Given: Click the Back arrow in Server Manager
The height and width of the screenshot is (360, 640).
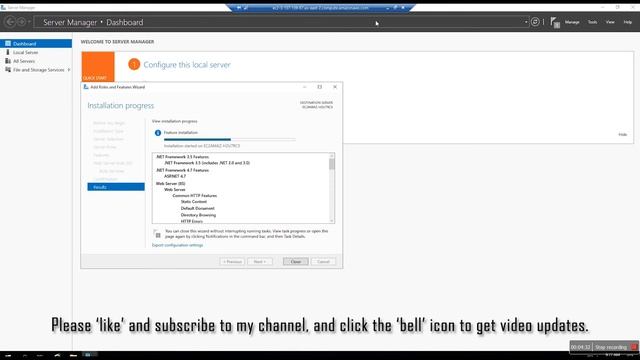Looking at the screenshot, I should point(10,22).
